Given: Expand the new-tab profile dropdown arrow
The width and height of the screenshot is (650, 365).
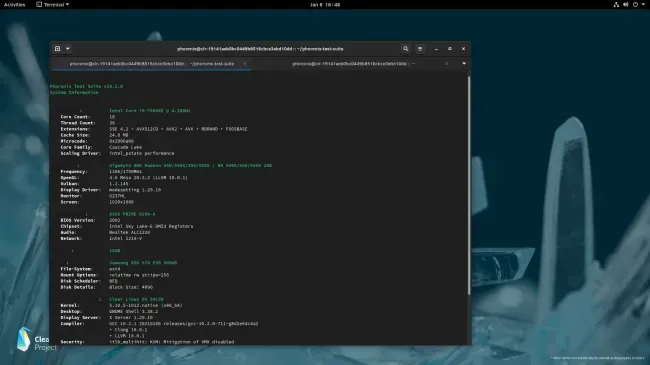Looking at the screenshot, I should (68, 49).
